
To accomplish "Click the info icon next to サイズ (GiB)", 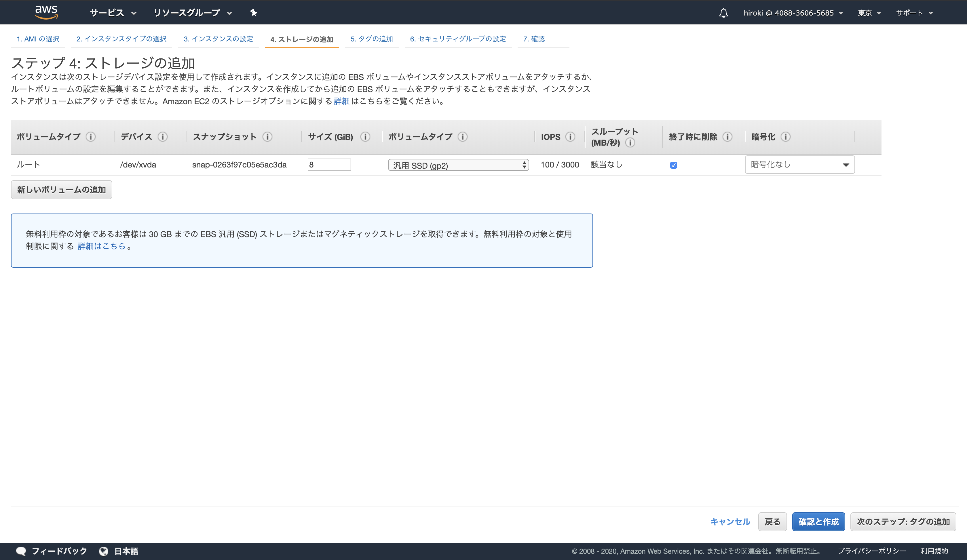I will coord(365,137).
